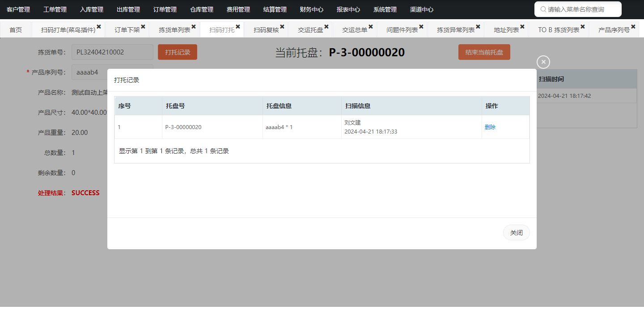Click the 打托记录 button
The image size is (644, 314).
pyautogui.click(x=178, y=52)
